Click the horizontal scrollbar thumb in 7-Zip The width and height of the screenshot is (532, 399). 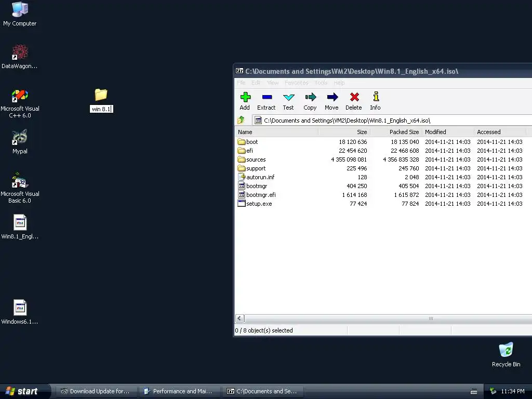[389, 318]
